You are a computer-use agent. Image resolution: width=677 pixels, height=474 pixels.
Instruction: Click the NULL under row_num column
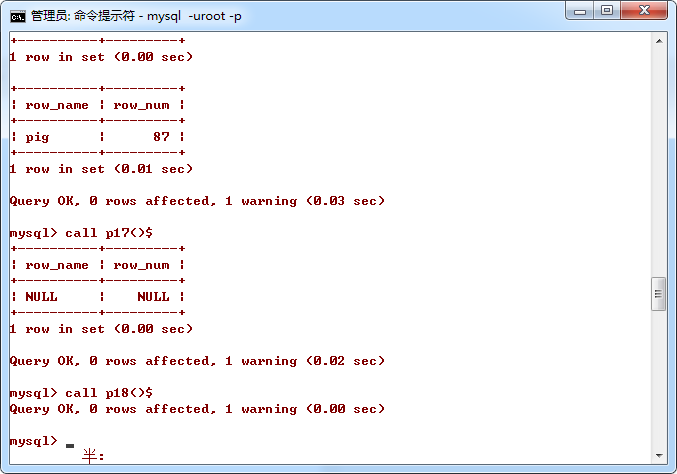tap(153, 297)
